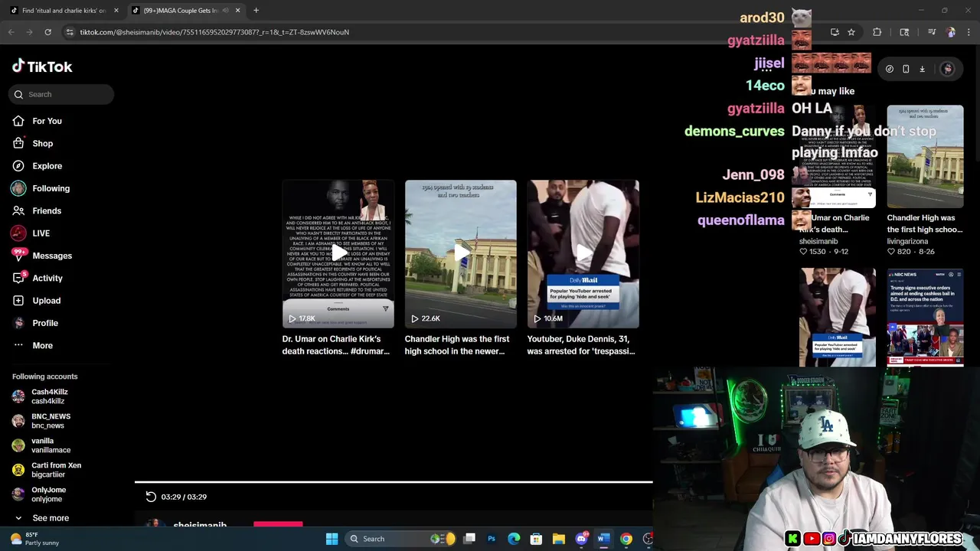Open the For You feed
Screen dimensions: 980x551
coord(38,121)
